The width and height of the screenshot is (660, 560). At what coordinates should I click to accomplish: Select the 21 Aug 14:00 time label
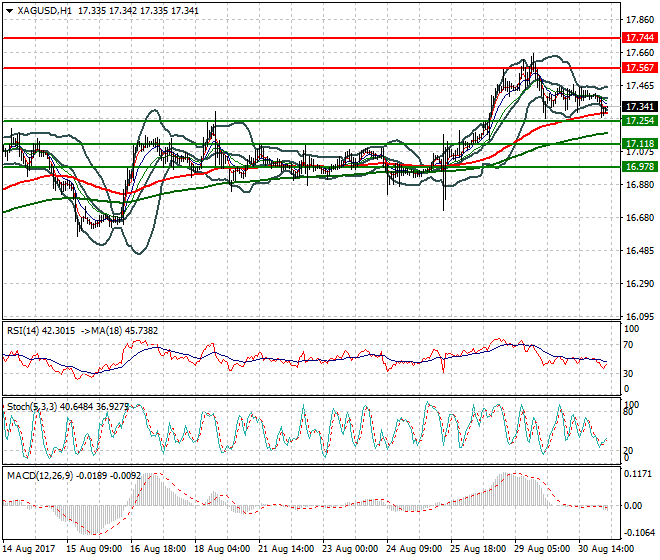click(286, 549)
